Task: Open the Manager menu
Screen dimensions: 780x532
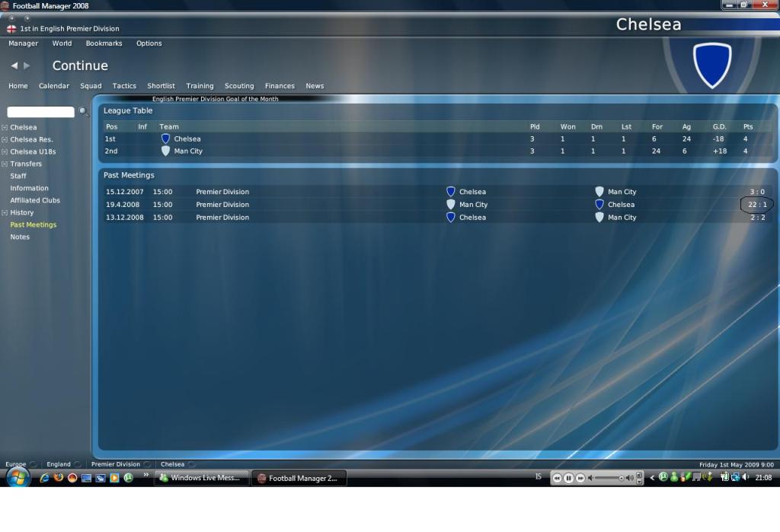Action: [x=23, y=43]
